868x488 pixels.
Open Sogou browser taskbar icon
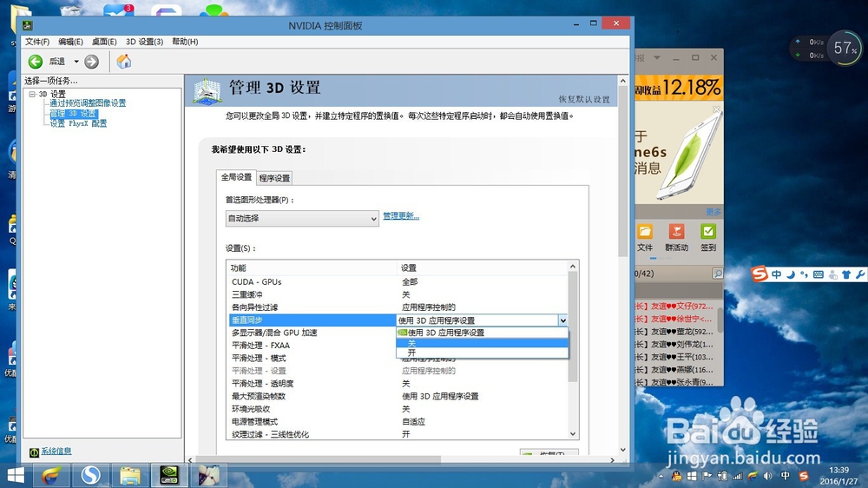pyautogui.click(x=90, y=476)
